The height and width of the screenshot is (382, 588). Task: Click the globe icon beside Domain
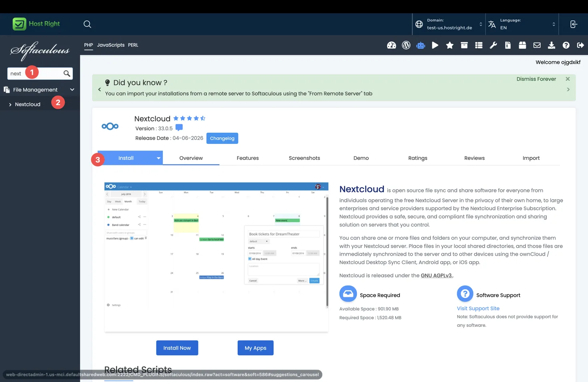coord(419,24)
